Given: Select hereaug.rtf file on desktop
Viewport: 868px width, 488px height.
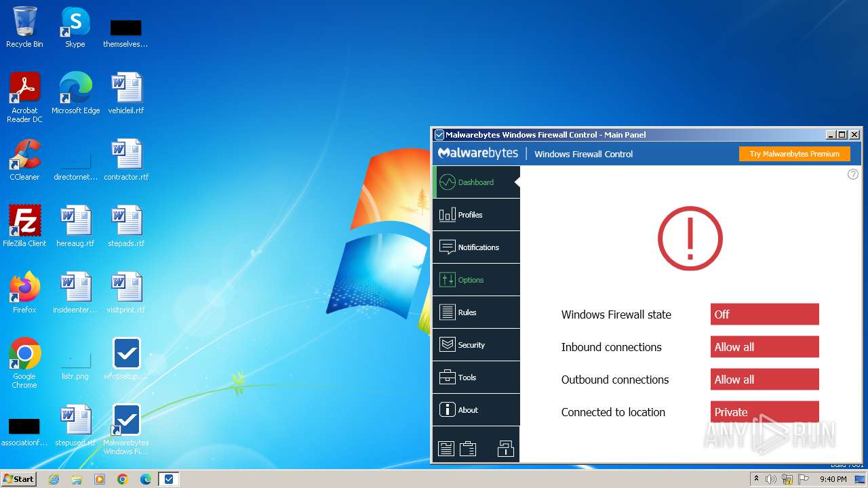Looking at the screenshot, I should tap(75, 226).
